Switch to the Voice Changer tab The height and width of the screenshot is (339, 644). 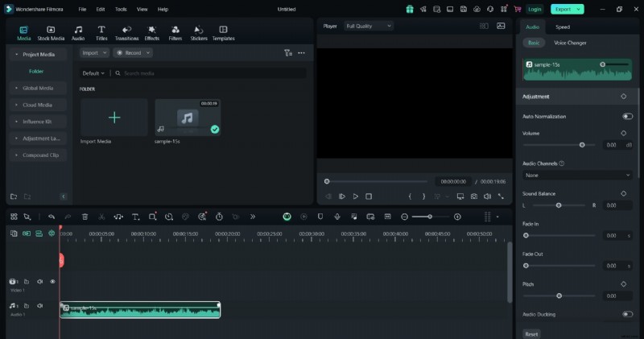point(570,43)
